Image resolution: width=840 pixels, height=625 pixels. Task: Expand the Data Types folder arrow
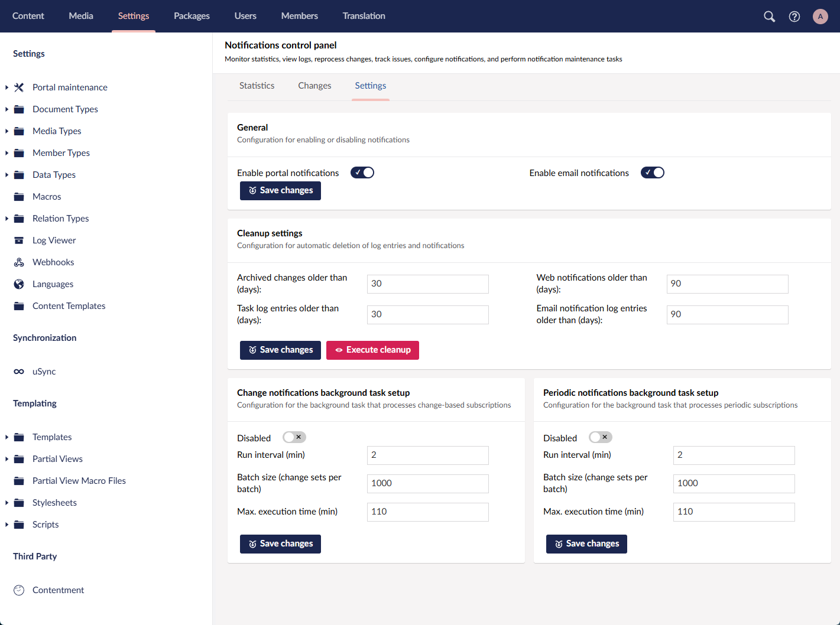tap(7, 175)
